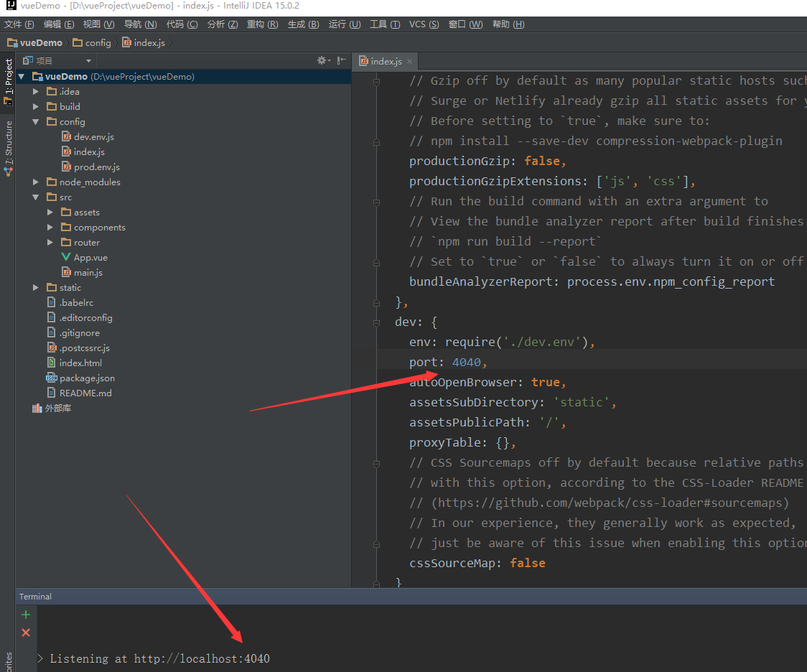
Task: Select package.json file in tree
Action: [x=80, y=378]
